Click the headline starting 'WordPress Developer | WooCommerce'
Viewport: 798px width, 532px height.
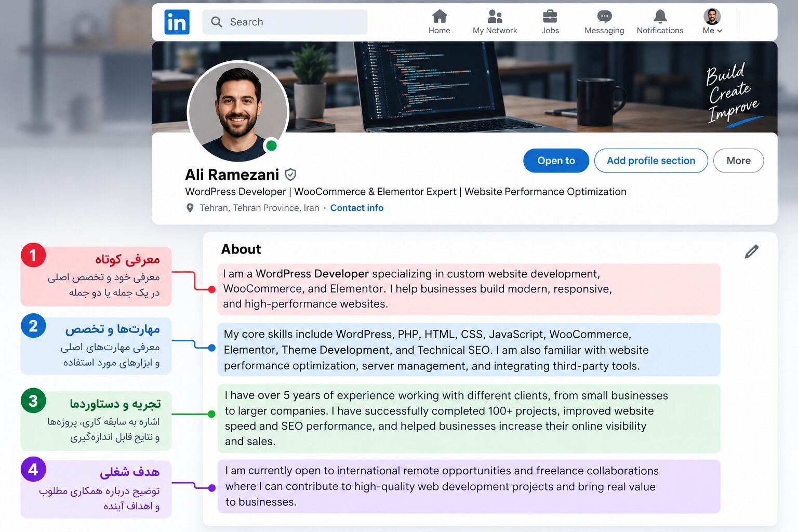pos(406,192)
